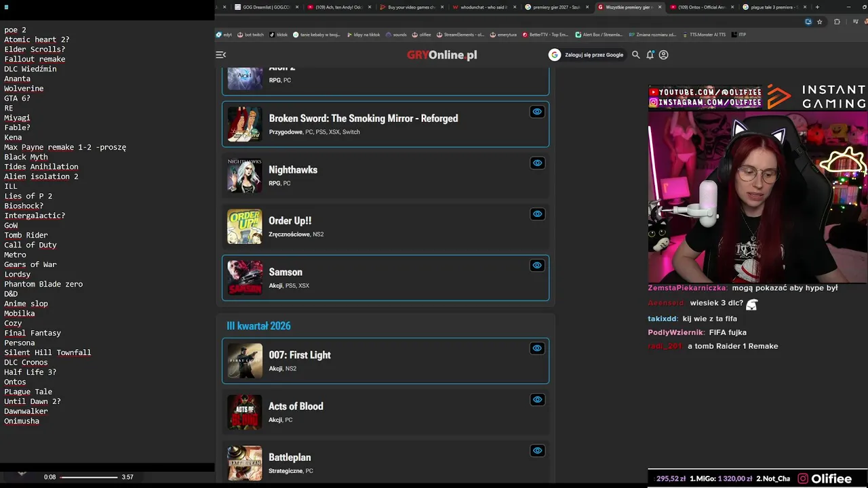Open the Samson game title

tap(285, 272)
